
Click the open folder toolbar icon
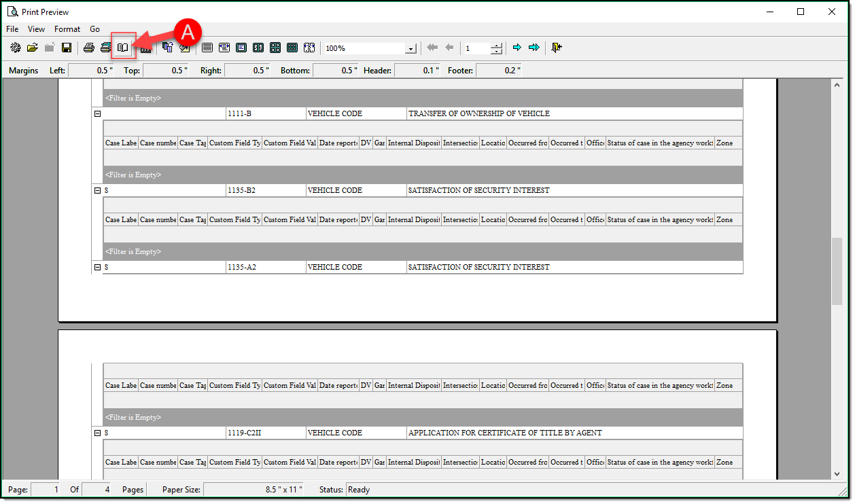pos(32,48)
